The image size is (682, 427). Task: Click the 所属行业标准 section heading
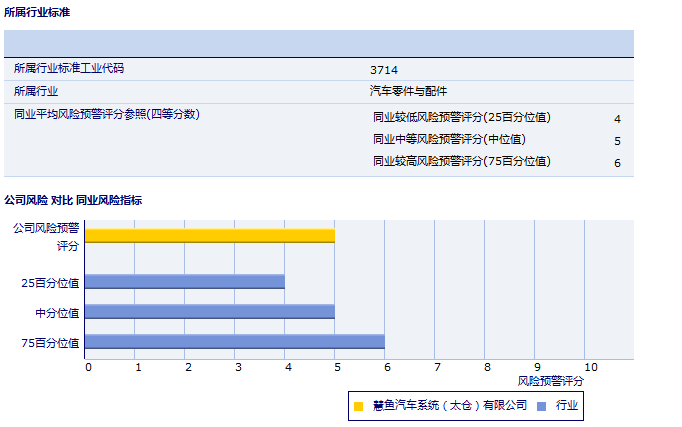tap(37, 13)
